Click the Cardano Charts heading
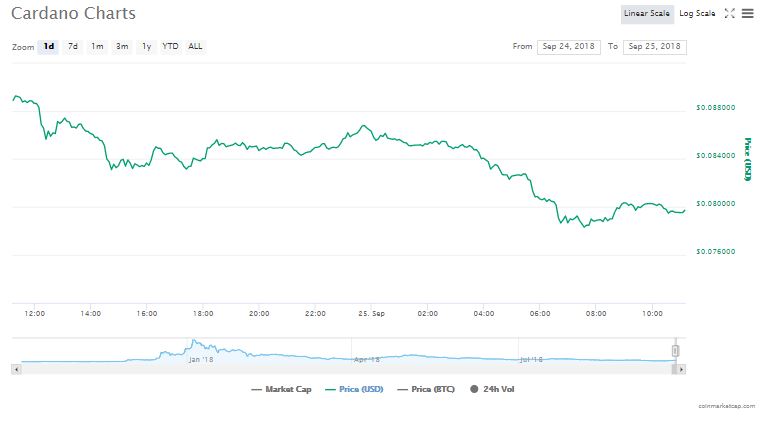Viewport: 781px width, 430px height. 73,13
